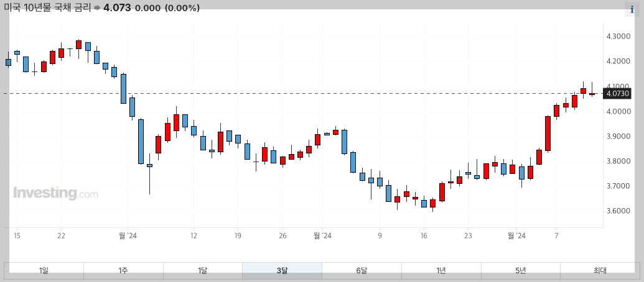
Task: Click the 3.9000 y-axis label
Action: tap(618, 137)
